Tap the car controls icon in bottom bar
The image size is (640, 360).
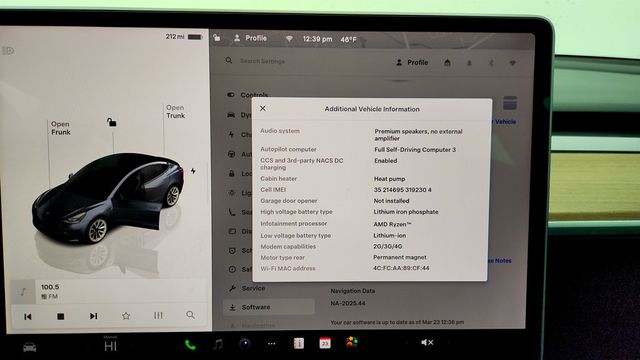point(29,347)
